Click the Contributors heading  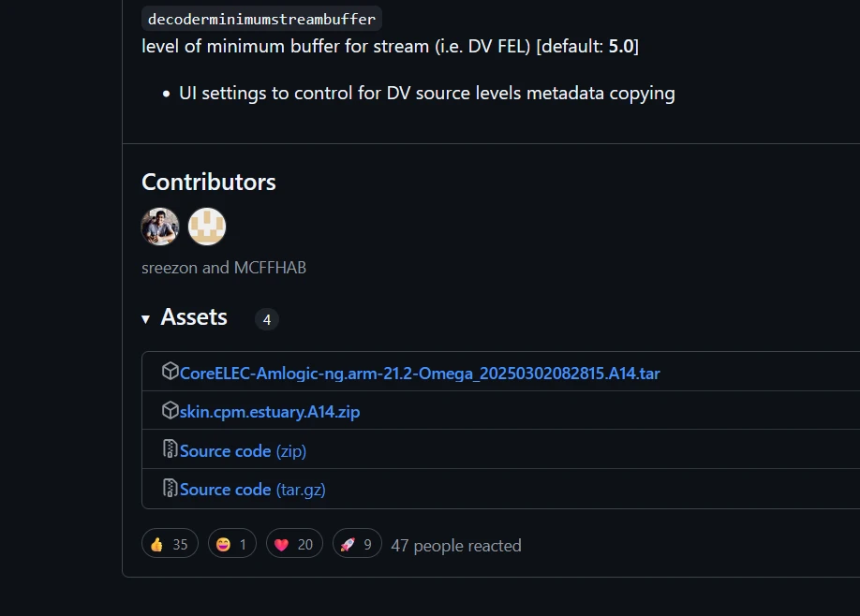[209, 182]
